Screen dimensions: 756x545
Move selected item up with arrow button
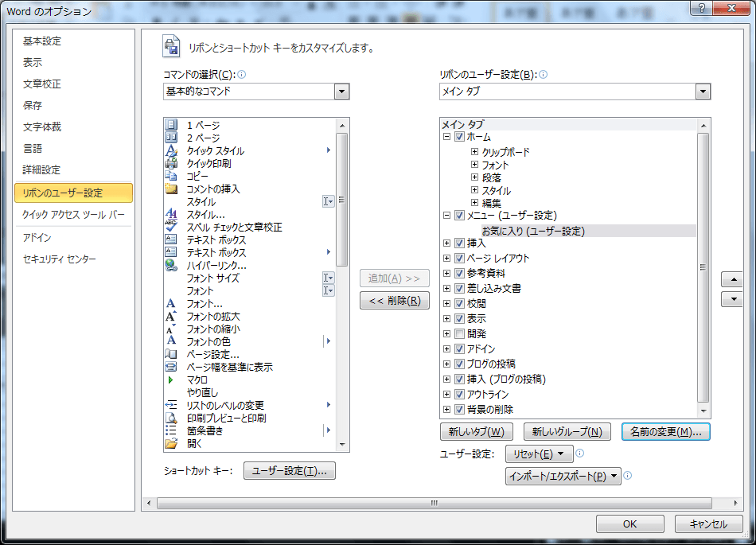tap(734, 279)
